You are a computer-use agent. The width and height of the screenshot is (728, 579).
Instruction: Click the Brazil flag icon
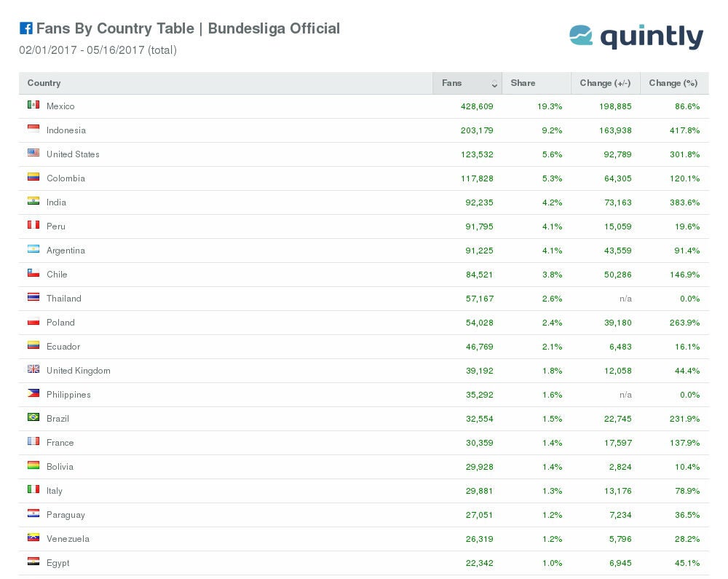pyautogui.click(x=33, y=418)
